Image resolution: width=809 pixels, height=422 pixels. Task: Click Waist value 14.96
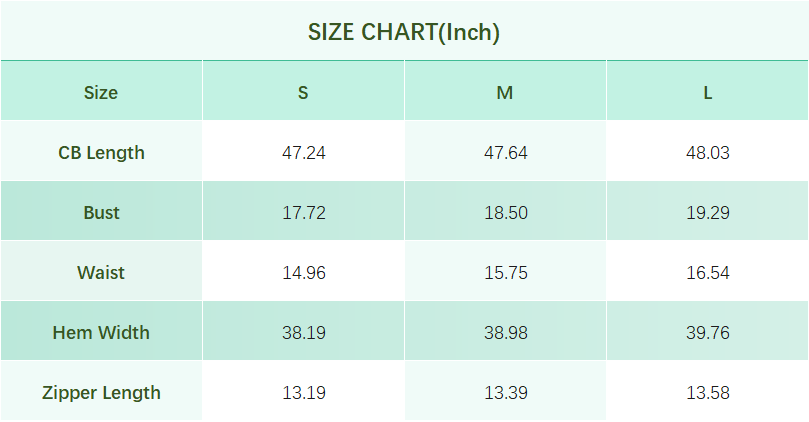(303, 273)
